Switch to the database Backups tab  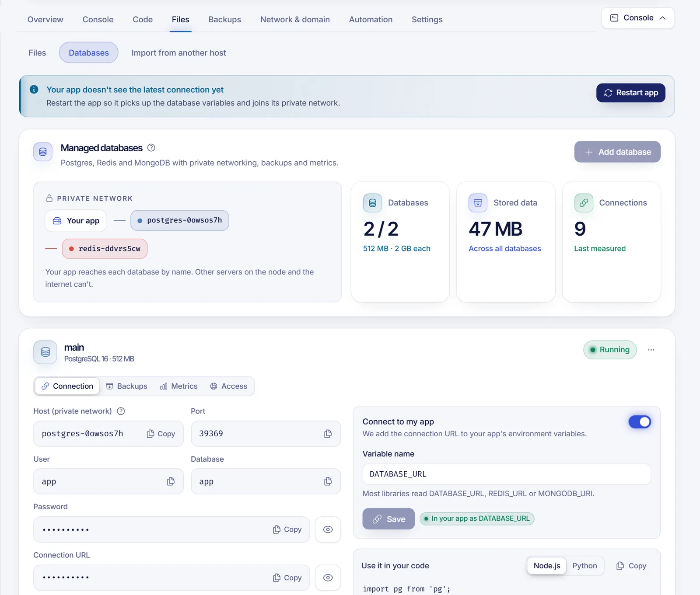(x=126, y=386)
